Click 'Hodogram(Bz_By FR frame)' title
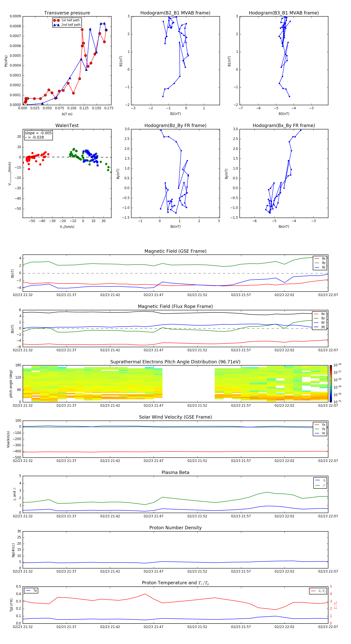 (x=175, y=125)
